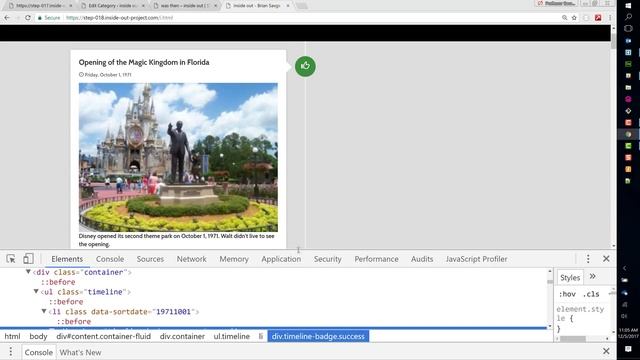
Task: Close the 'inside out - Brian Sergi' browser tab
Action: click(288, 6)
